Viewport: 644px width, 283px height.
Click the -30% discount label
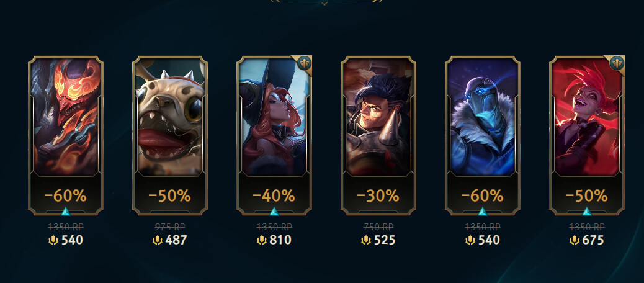point(378,196)
